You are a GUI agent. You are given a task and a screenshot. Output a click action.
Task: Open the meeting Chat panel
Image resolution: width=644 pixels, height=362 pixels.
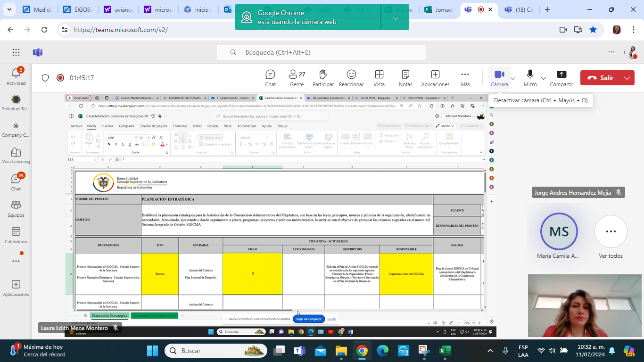tap(270, 78)
